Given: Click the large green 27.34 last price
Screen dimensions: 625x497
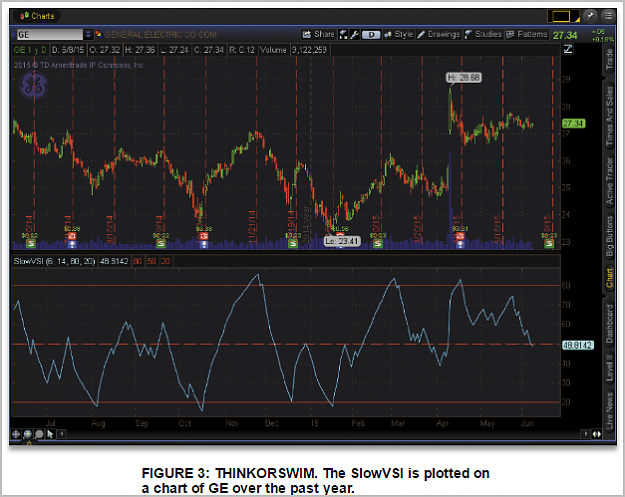Looking at the screenshot, I should (x=565, y=35).
